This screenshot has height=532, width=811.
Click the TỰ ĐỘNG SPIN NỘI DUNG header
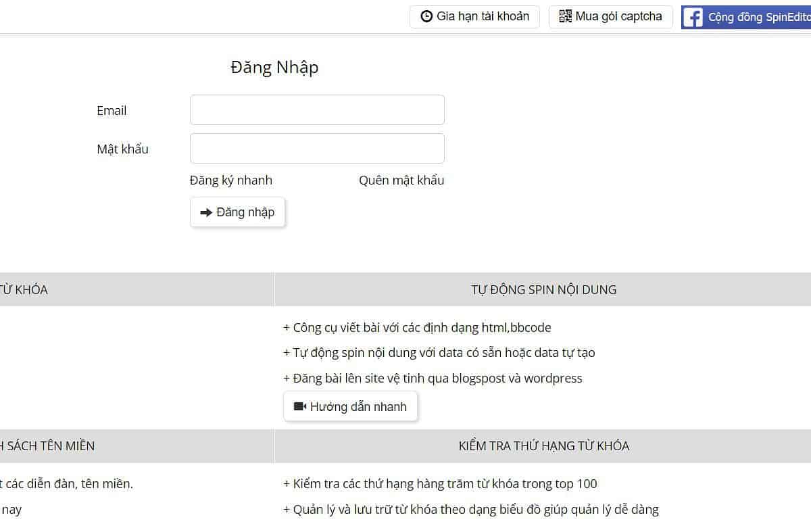click(x=543, y=290)
